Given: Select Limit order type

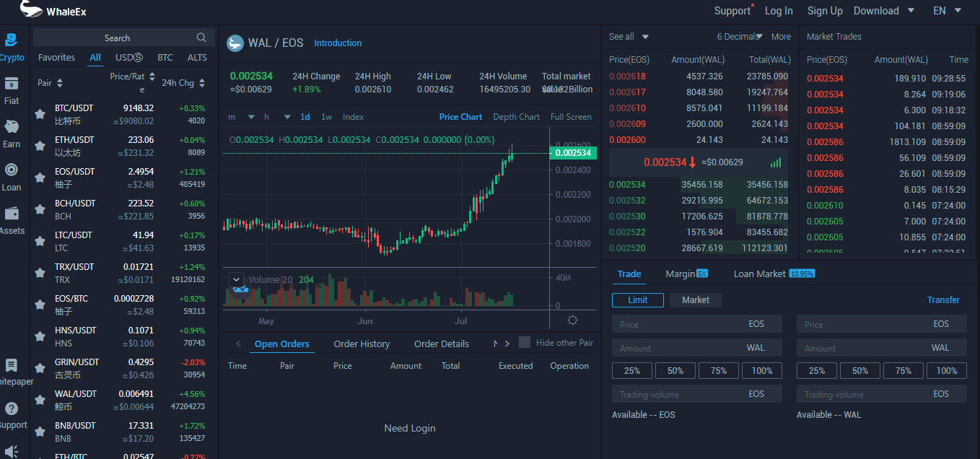Looking at the screenshot, I should click(x=638, y=300).
